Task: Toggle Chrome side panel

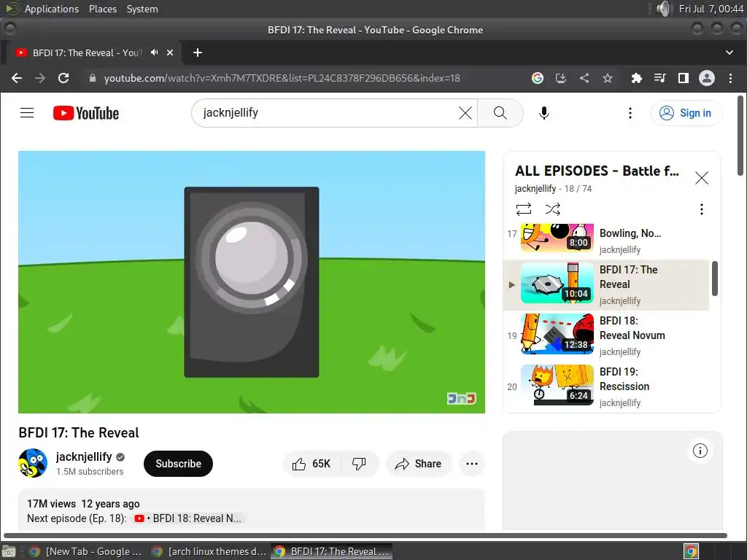Action: (683, 78)
